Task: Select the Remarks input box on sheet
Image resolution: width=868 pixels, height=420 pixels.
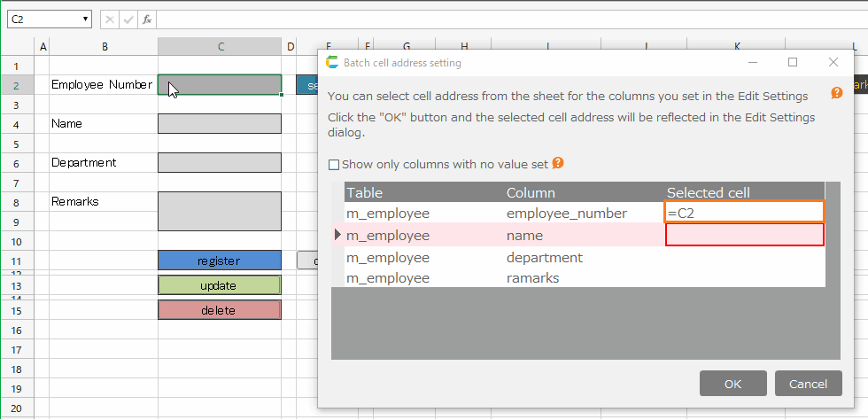Action: (x=220, y=211)
